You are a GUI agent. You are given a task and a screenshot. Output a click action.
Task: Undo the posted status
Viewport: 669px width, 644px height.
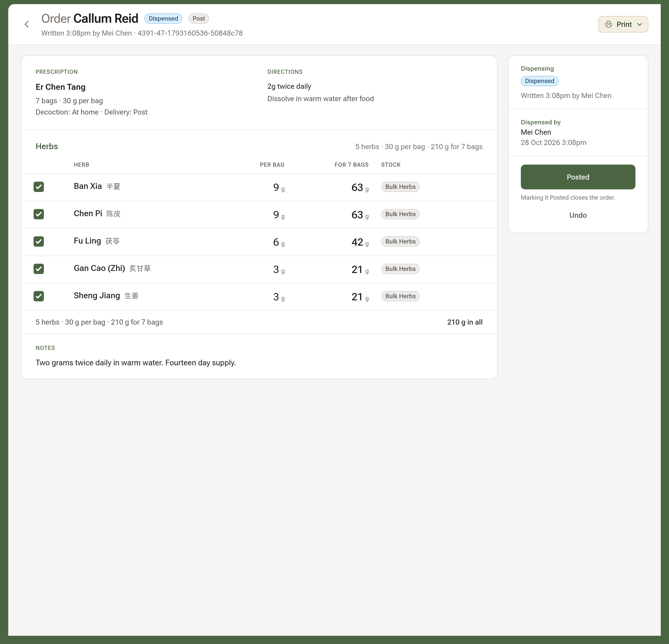click(x=578, y=215)
